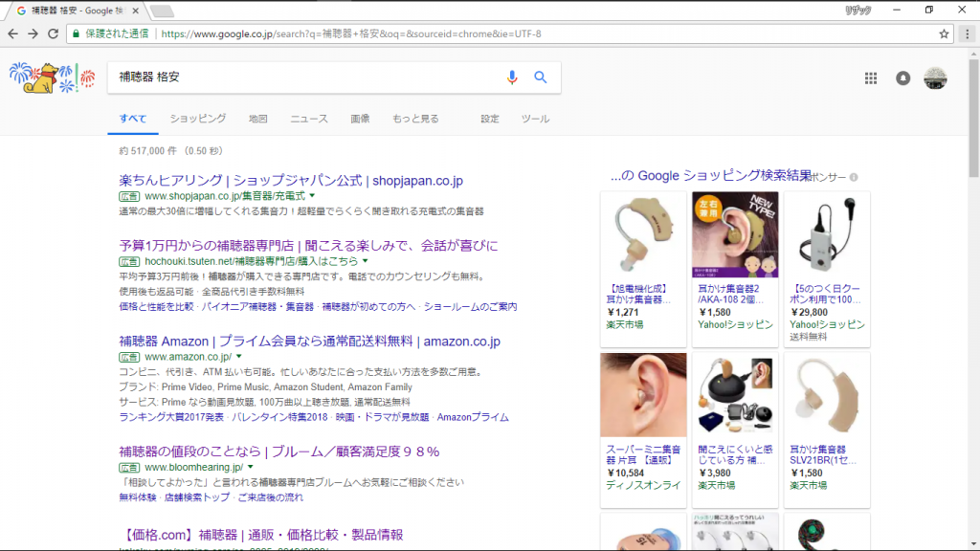Click the blue search magnifier button
Screen dimensions: 980x551
tap(541, 77)
